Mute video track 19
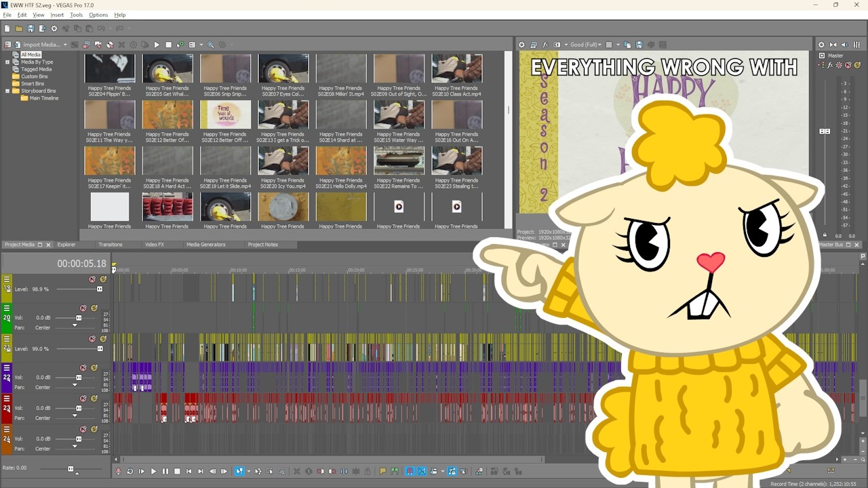The height and width of the screenshot is (488, 868). click(92, 279)
